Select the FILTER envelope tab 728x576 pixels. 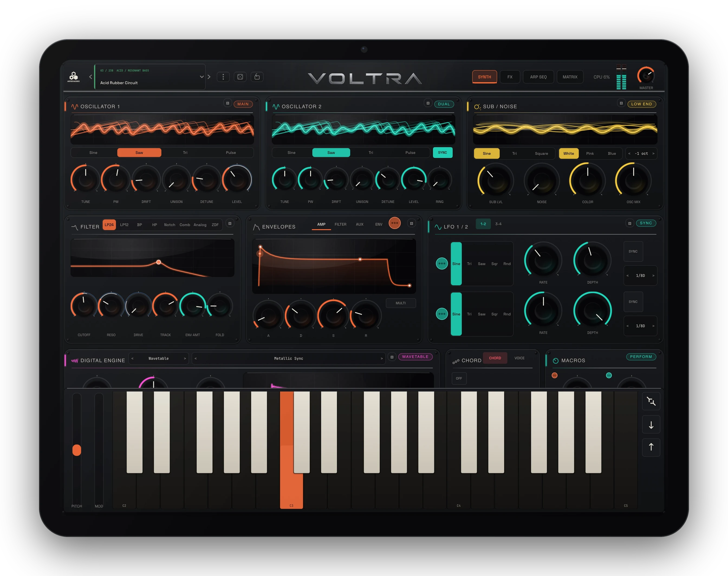tap(340, 224)
